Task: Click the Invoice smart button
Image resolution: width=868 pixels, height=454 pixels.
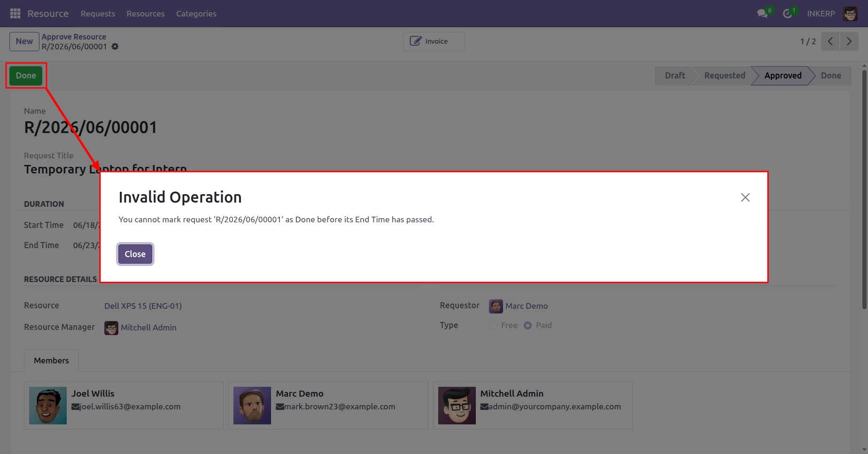Action: point(434,41)
